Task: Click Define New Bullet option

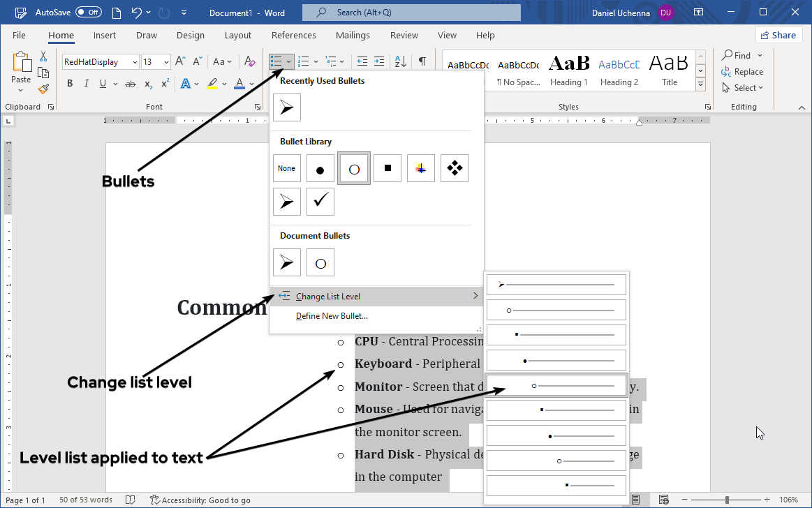Action: tap(332, 316)
